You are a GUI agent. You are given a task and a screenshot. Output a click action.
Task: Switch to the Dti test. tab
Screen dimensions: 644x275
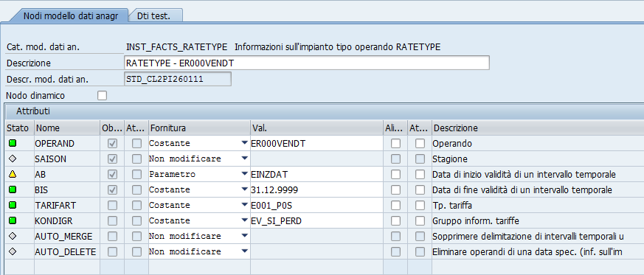point(153,15)
